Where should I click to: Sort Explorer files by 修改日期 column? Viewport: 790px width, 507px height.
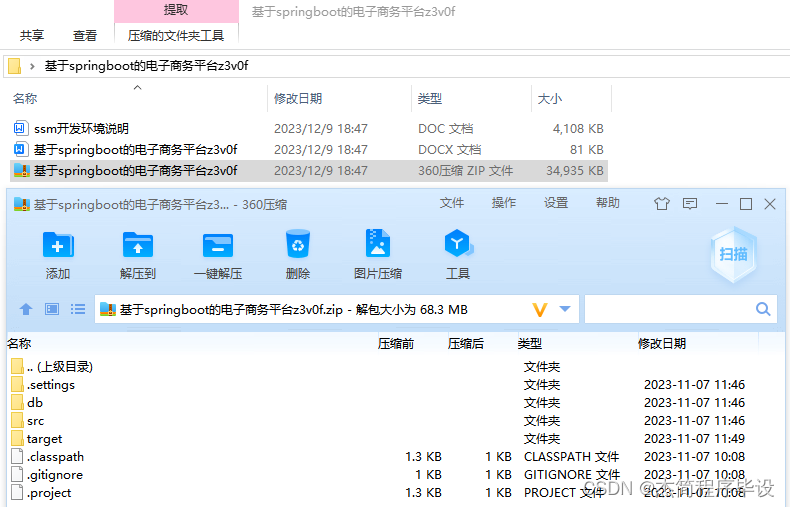coord(298,98)
